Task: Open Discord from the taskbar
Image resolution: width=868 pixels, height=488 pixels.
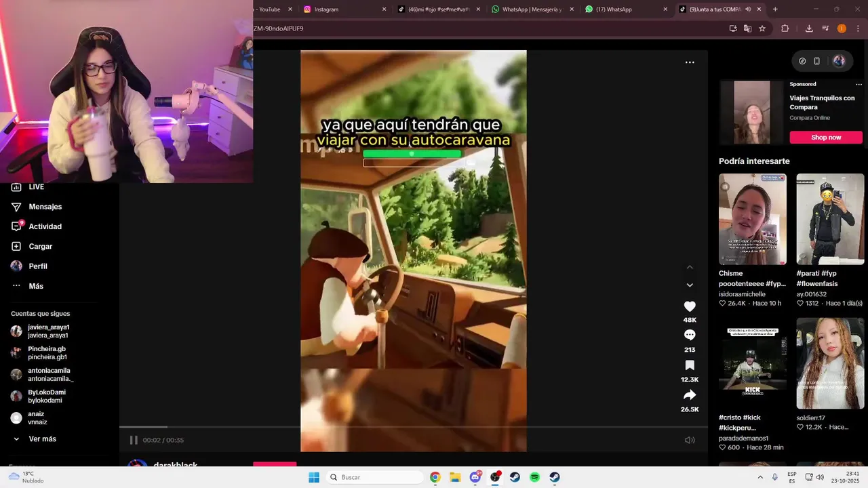Action: pos(475,477)
